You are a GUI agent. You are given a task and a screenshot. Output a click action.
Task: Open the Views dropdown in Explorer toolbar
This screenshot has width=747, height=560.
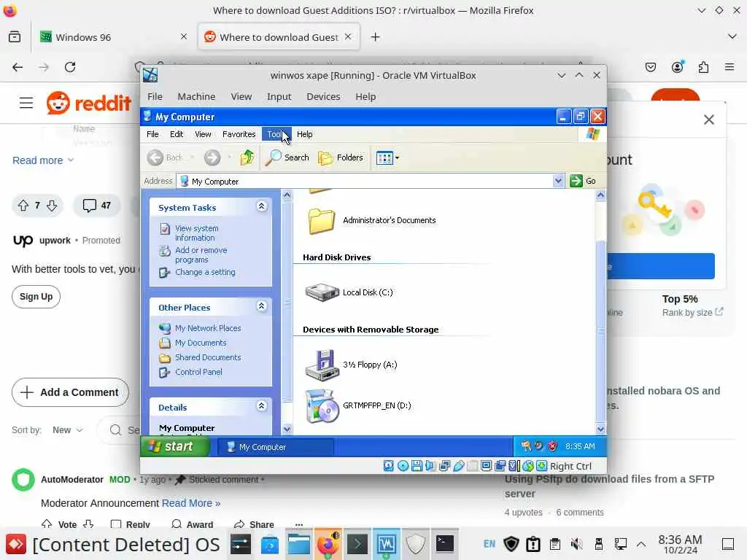(387, 157)
